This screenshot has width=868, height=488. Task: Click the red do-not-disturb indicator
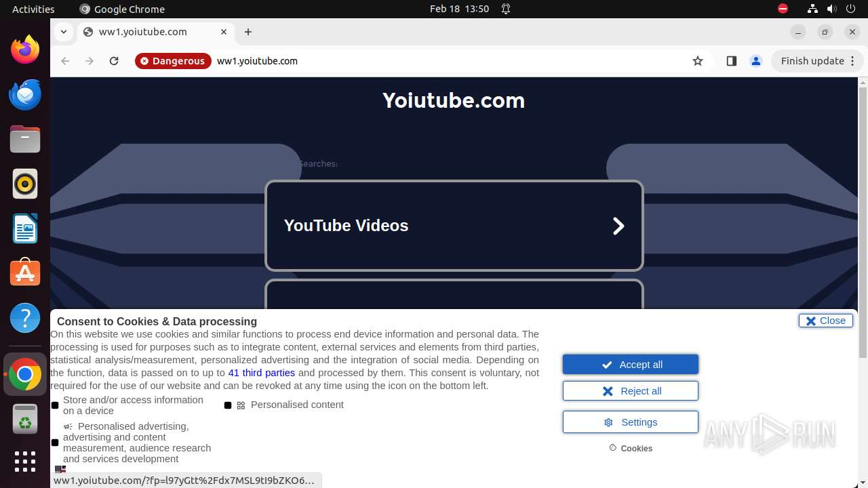point(783,9)
